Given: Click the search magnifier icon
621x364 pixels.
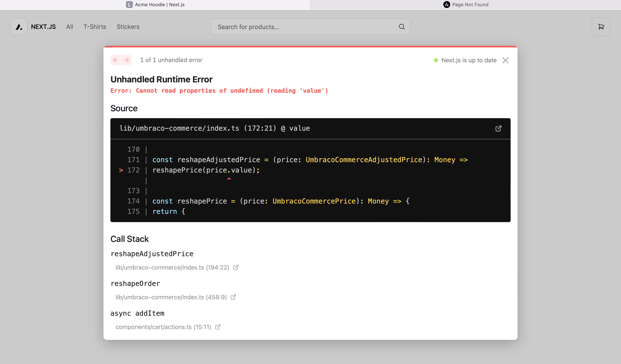Looking at the screenshot, I should click(x=402, y=27).
